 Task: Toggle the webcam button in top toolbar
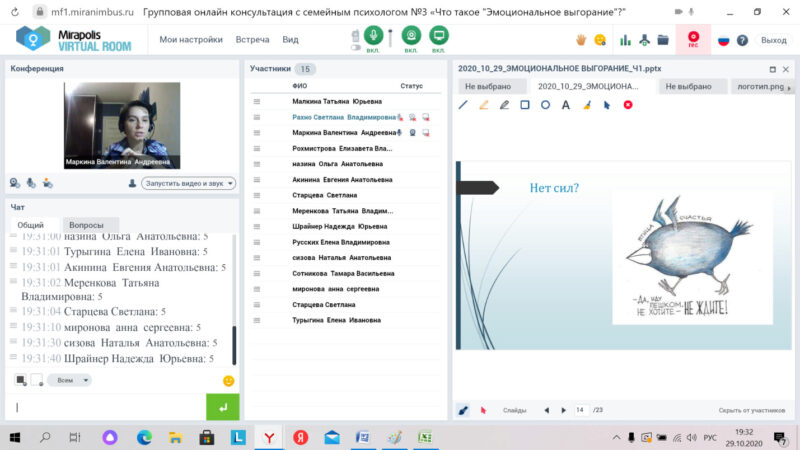(x=411, y=36)
